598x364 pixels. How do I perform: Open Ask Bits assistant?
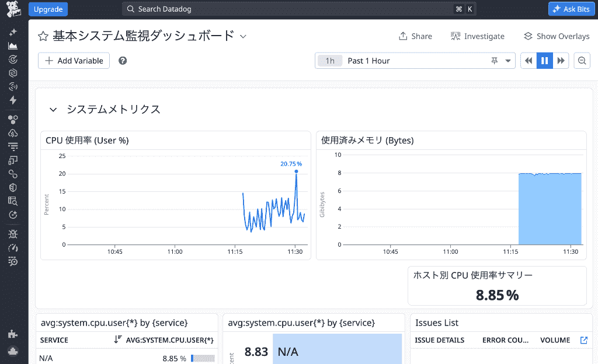(x=571, y=9)
